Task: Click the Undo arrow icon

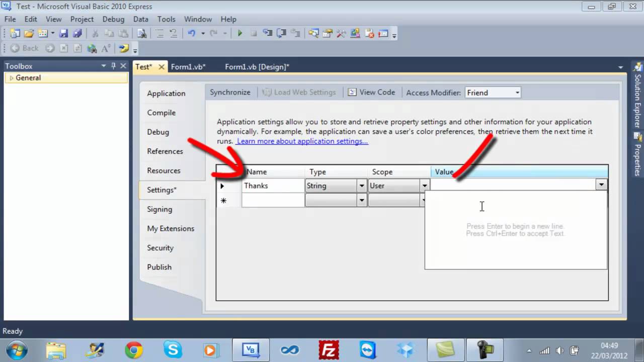Action: click(192, 34)
